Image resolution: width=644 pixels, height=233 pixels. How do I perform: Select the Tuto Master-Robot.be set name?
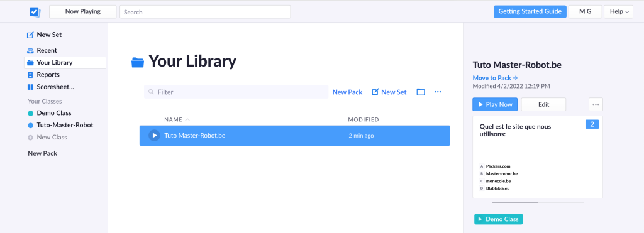point(195,136)
